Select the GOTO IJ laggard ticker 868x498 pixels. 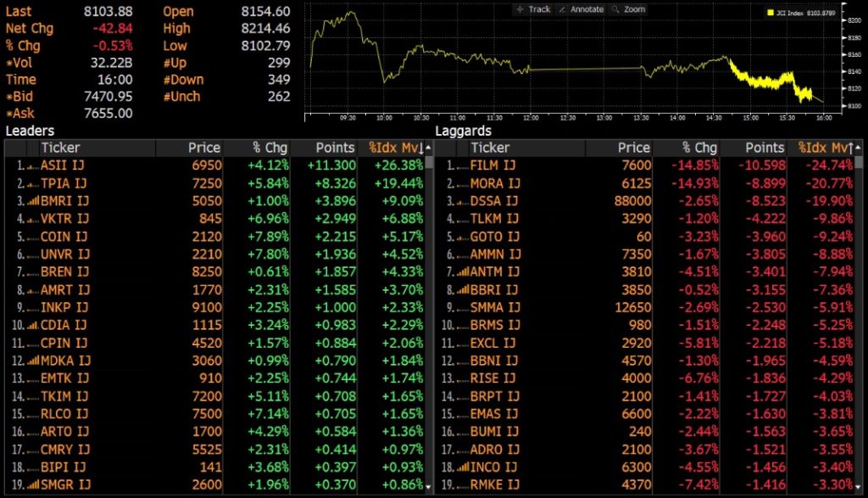click(x=494, y=237)
